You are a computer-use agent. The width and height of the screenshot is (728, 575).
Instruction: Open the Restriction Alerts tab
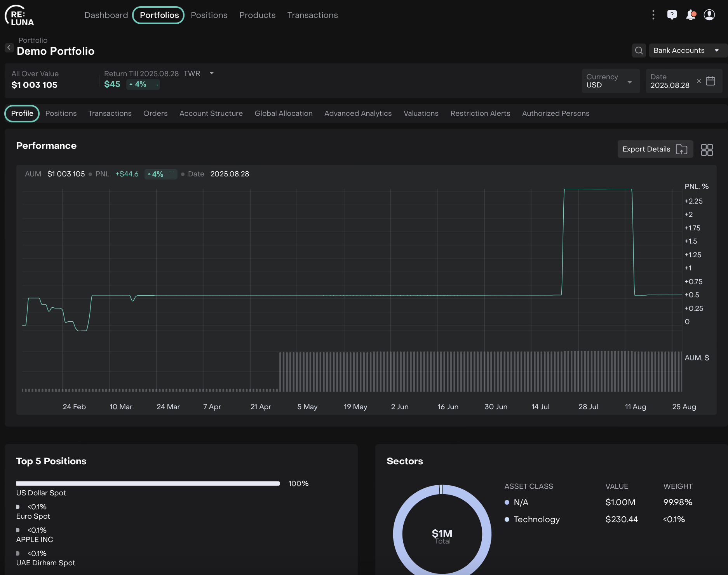tap(480, 113)
